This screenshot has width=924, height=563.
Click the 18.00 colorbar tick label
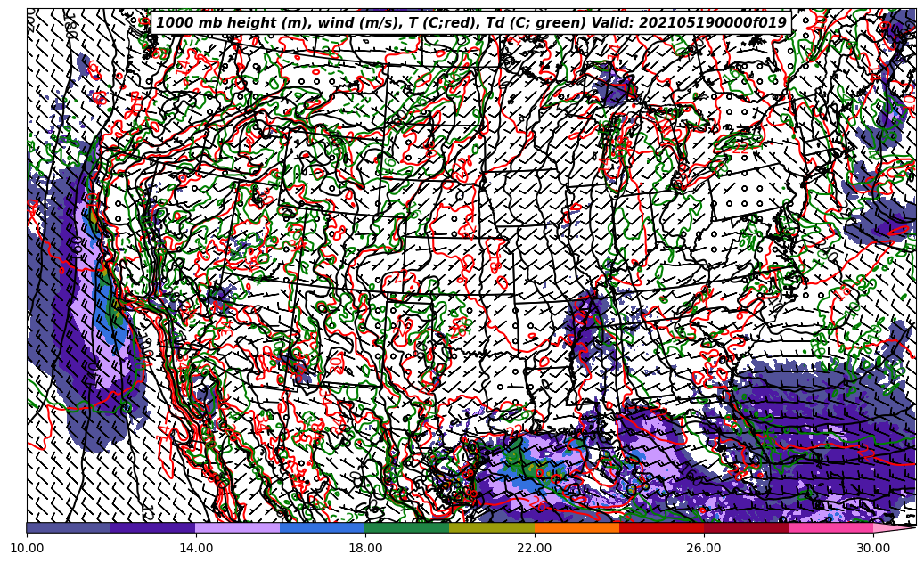coord(365,548)
